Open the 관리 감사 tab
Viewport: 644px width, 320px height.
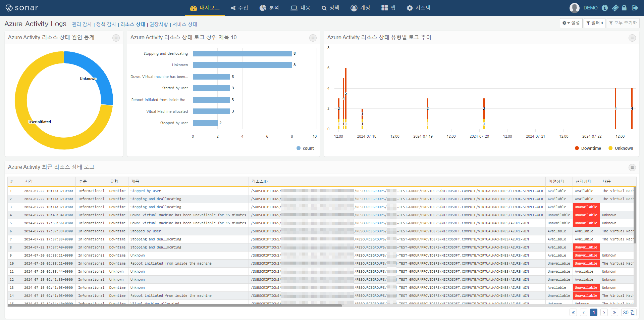point(82,24)
